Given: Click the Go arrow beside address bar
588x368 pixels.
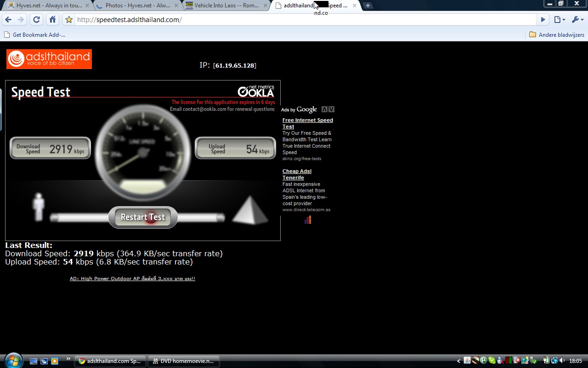Looking at the screenshot, I should pyautogui.click(x=543, y=20).
